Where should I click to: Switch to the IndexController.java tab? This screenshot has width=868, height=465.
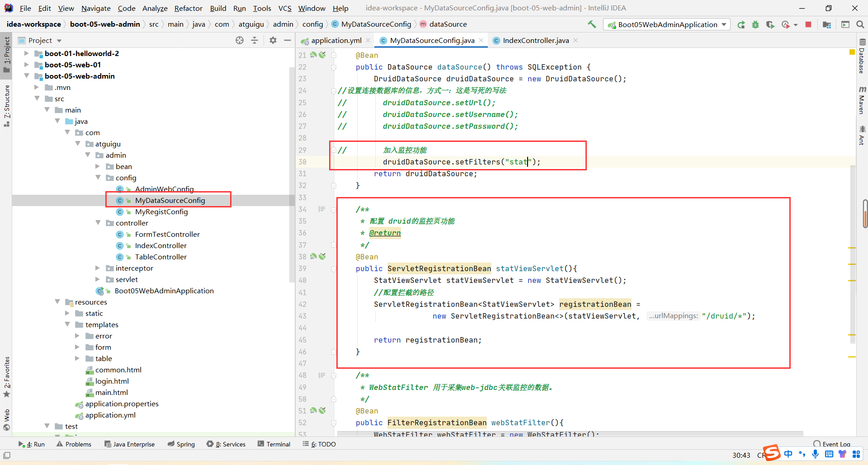coord(535,40)
